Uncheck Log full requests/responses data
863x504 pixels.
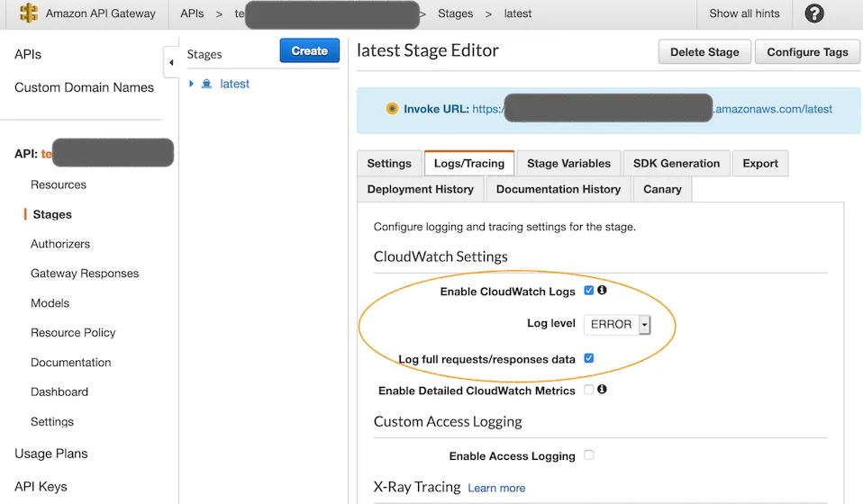[x=589, y=358]
